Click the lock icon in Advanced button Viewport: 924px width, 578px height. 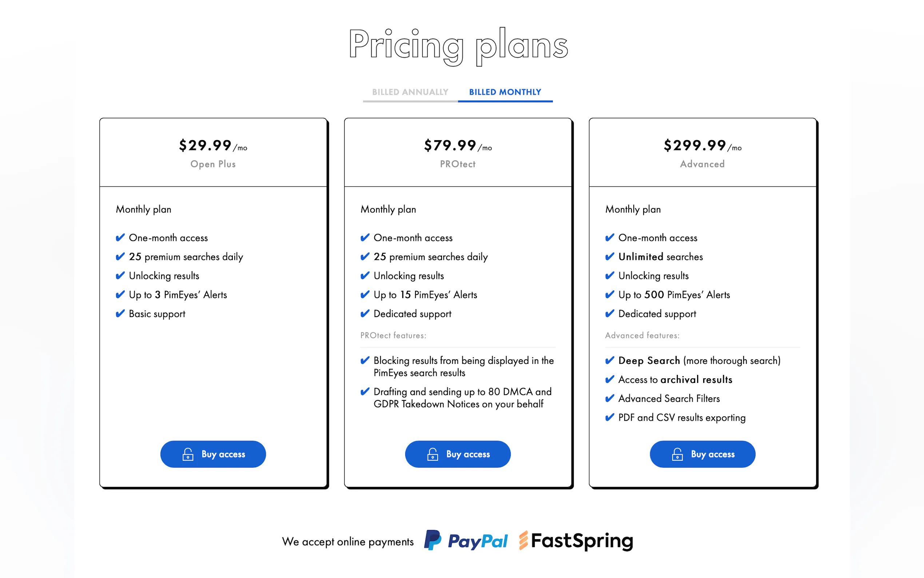tap(677, 454)
